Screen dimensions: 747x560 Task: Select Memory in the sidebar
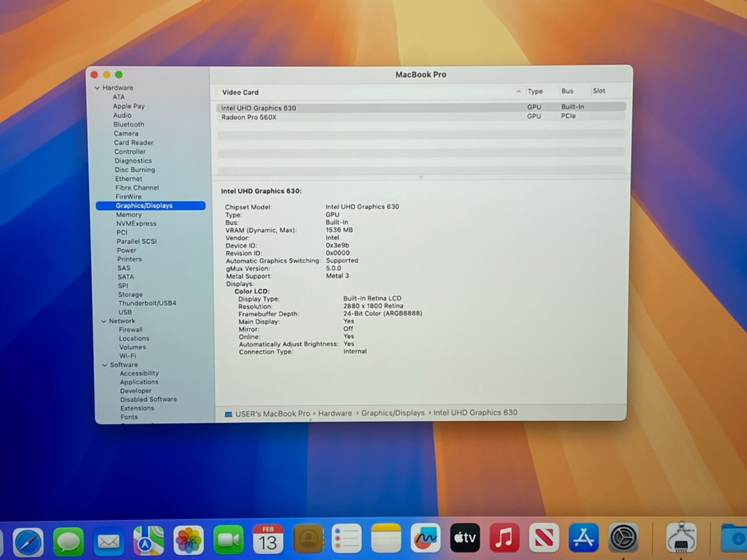pos(129,215)
